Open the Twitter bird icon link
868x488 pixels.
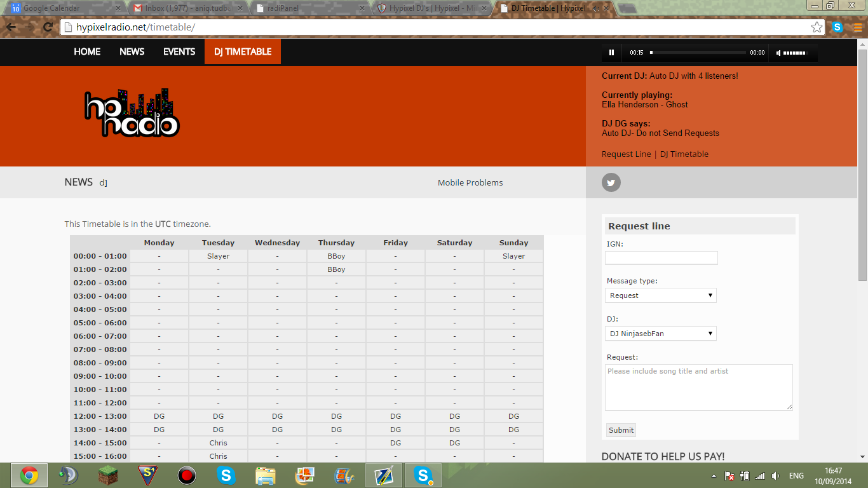(611, 182)
